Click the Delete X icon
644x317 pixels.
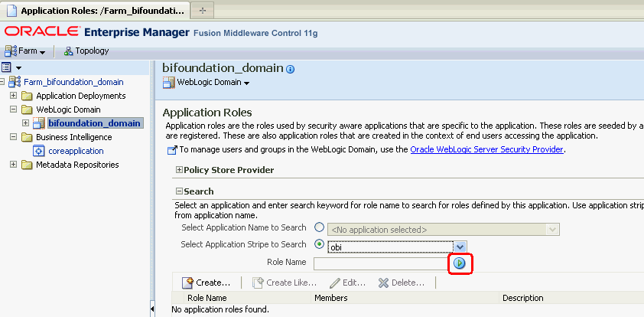tap(384, 283)
